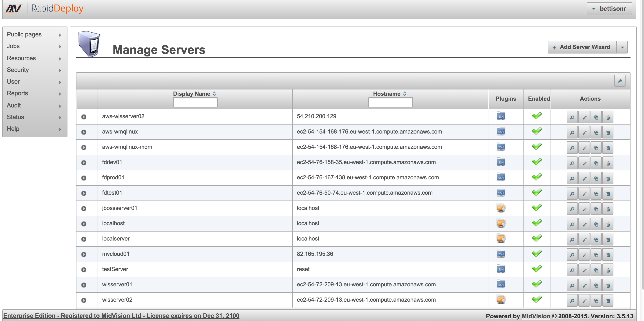The width and height of the screenshot is (644, 321).
Task: Open table settings with the wrench icon
Action: 620,81
